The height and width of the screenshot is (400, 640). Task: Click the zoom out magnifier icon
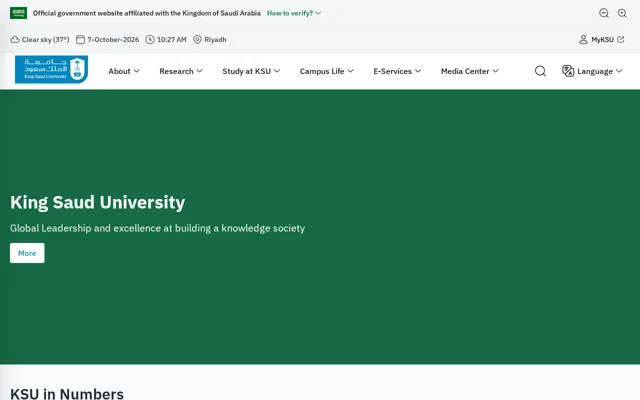604,13
